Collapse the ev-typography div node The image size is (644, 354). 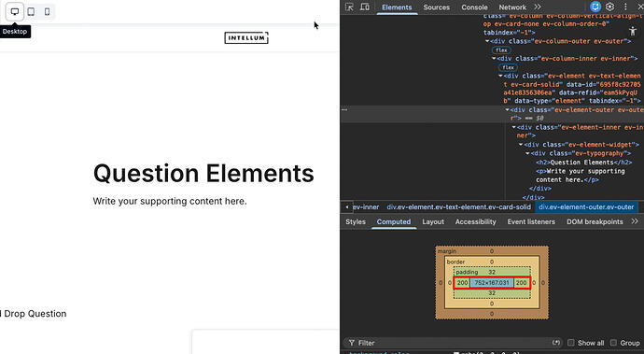(527, 153)
